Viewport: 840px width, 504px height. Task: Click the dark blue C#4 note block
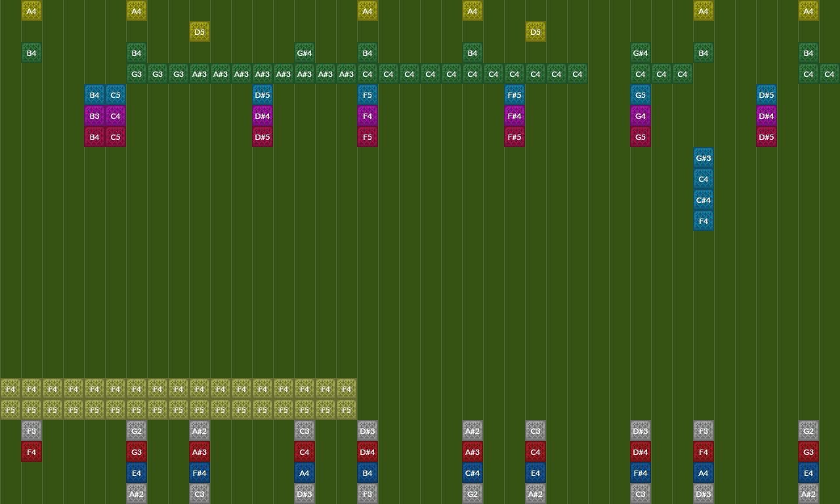pos(472,472)
